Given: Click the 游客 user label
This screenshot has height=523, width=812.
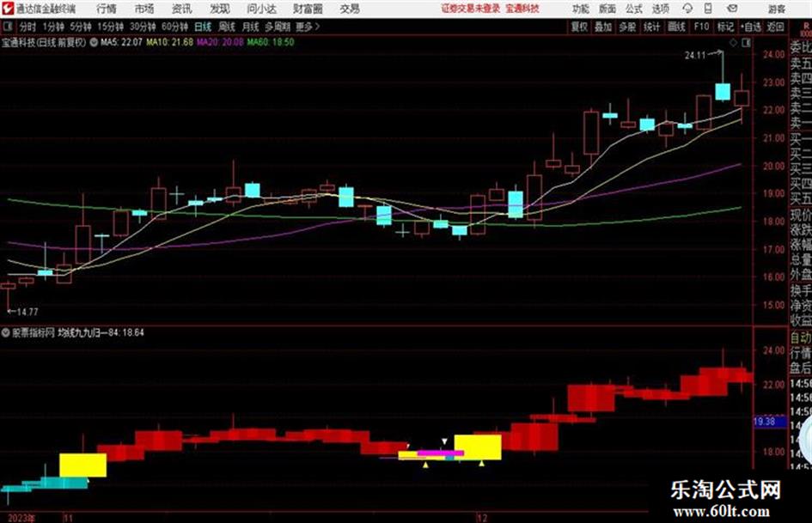Looking at the screenshot, I should coord(777,9).
